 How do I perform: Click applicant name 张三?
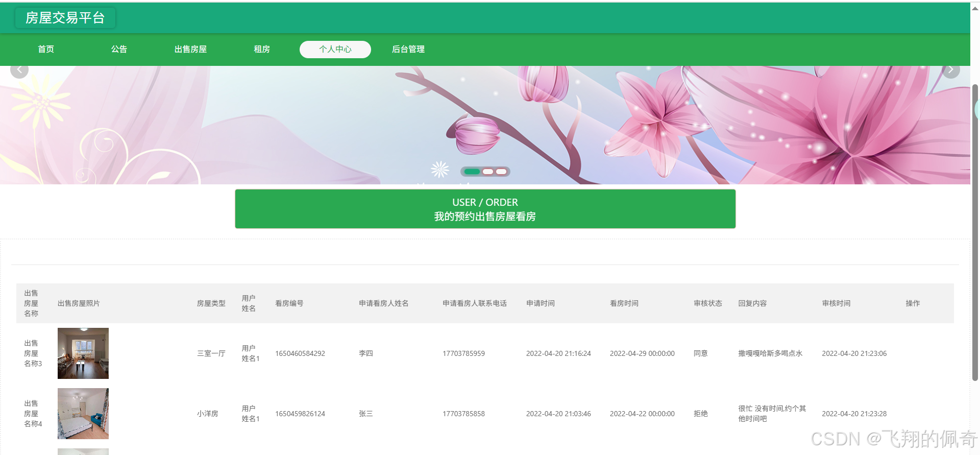tap(366, 414)
